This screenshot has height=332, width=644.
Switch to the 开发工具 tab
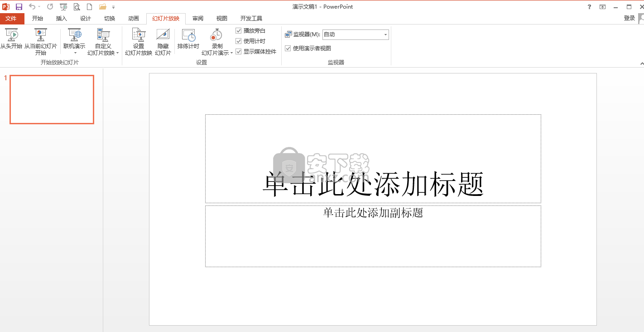pos(251,19)
